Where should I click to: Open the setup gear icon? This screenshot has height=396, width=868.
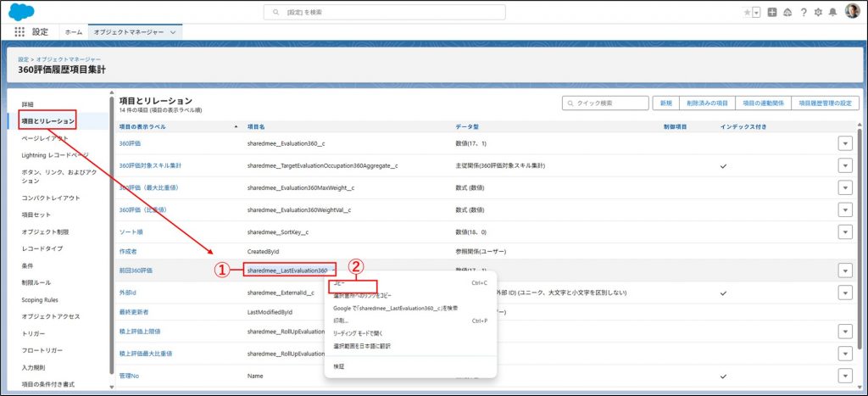tap(818, 12)
